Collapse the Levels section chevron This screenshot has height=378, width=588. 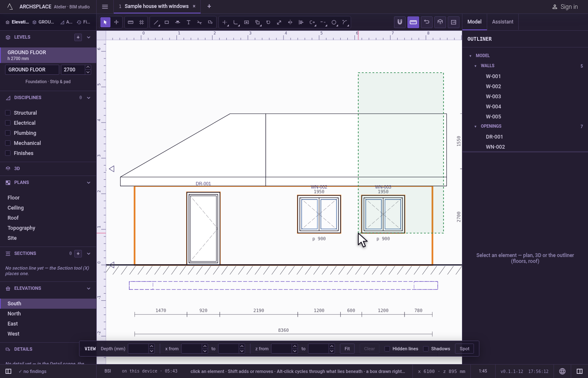pyautogui.click(x=89, y=37)
